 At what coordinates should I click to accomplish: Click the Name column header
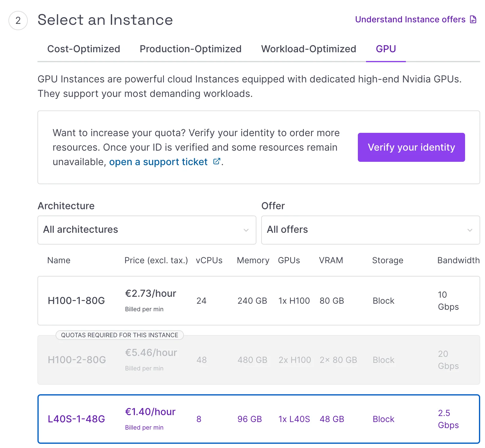59,260
